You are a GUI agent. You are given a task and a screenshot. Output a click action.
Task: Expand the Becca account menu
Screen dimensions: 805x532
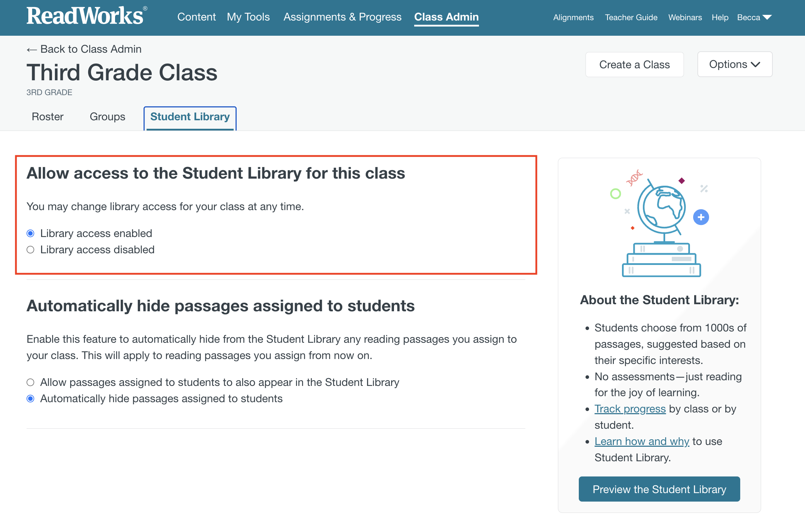[x=754, y=17]
